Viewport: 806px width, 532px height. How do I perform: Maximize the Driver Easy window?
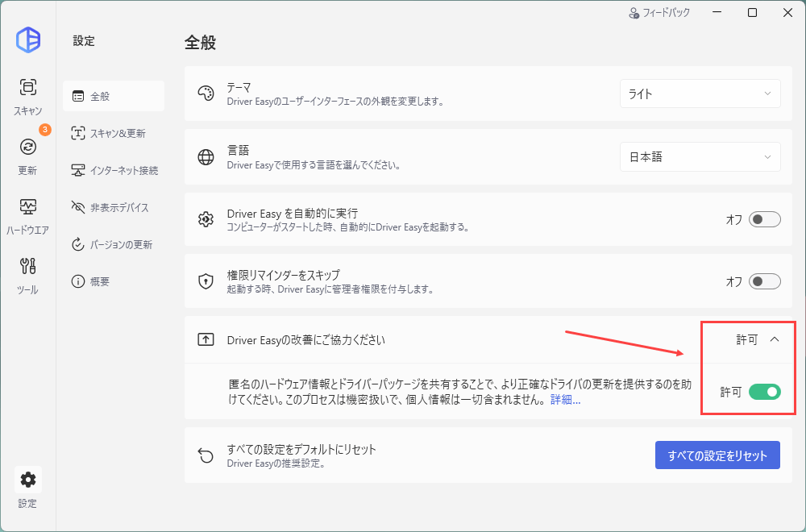point(752,13)
